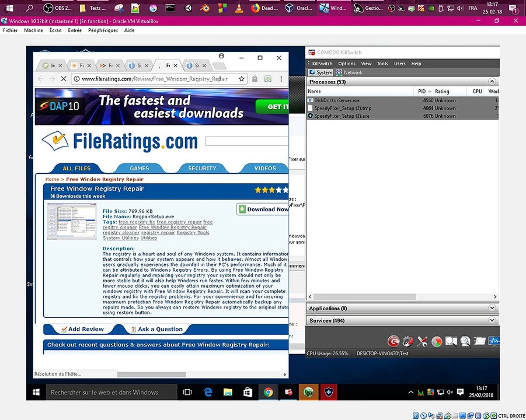This screenshot has height=420, width=526.
Task: Open the Tools menu in KillSwitch
Action: pos(382,64)
